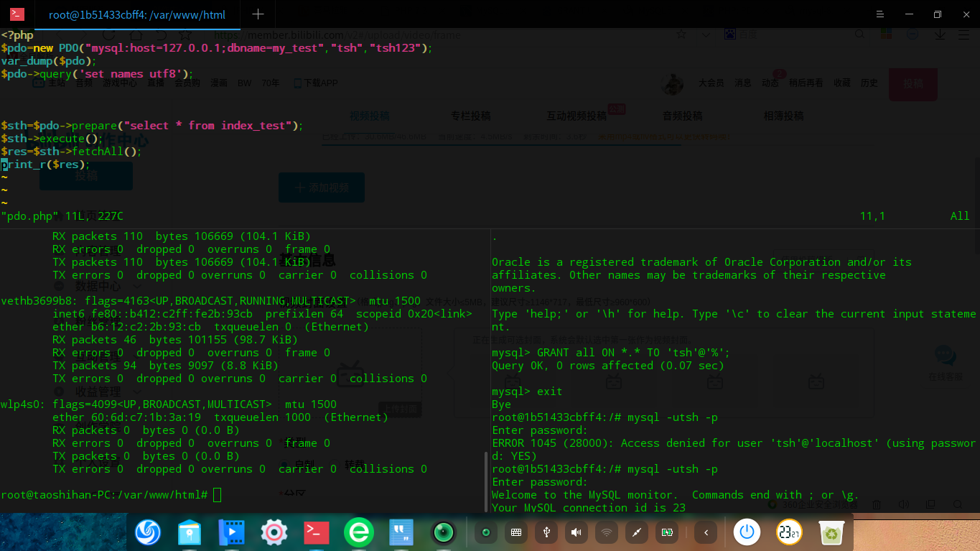This screenshot has width=980, height=551.
Task: Open the blue keyhole box app in dock
Action: [190, 532]
